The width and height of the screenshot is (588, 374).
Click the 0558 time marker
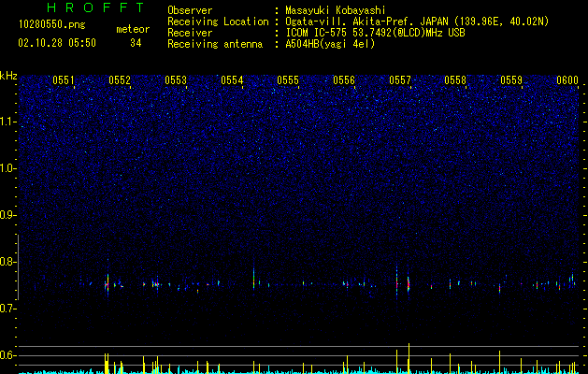click(x=455, y=79)
